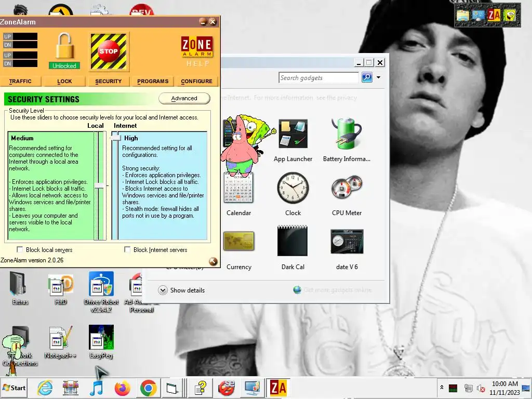Viewport: 532px width, 399px height.
Task: Minimize the ZoneAlarm window
Action: 203,22
